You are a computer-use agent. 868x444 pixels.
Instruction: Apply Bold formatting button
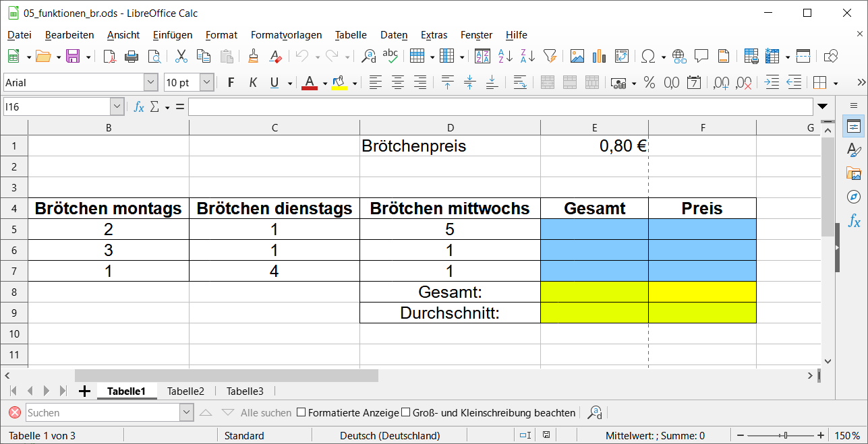click(231, 83)
